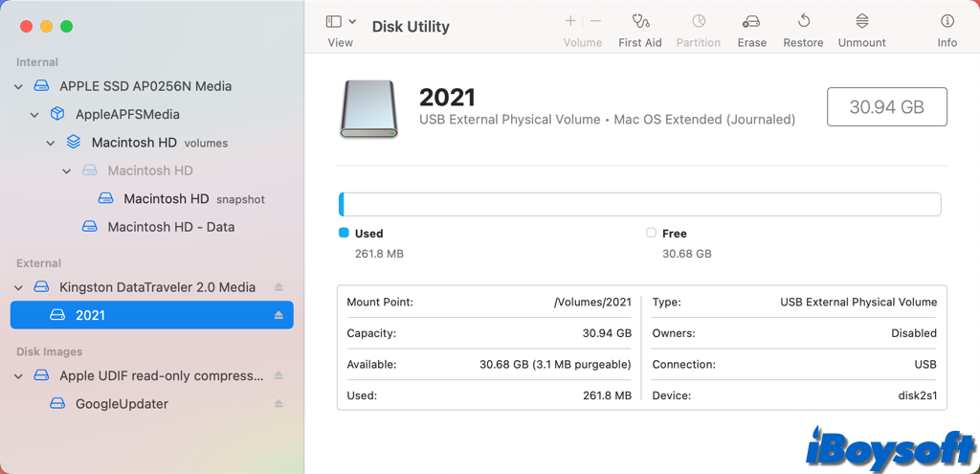Show Info for the selected disk

947,21
